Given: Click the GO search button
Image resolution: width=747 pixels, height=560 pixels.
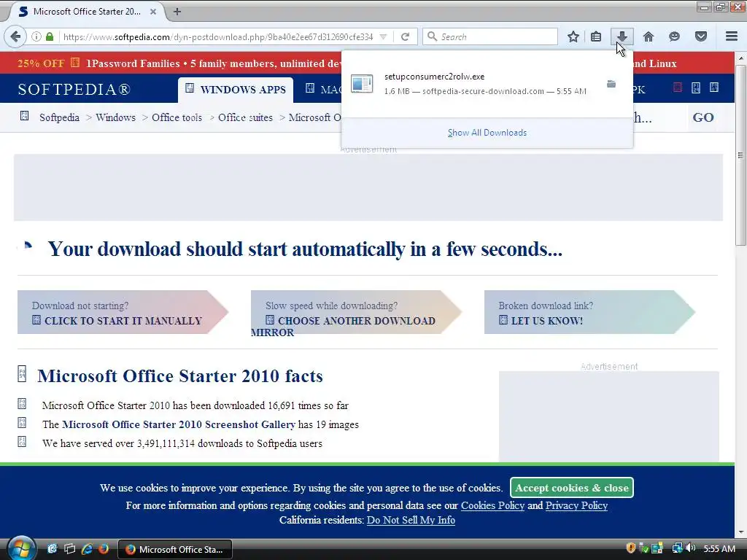Looking at the screenshot, I should click(703, 117).
